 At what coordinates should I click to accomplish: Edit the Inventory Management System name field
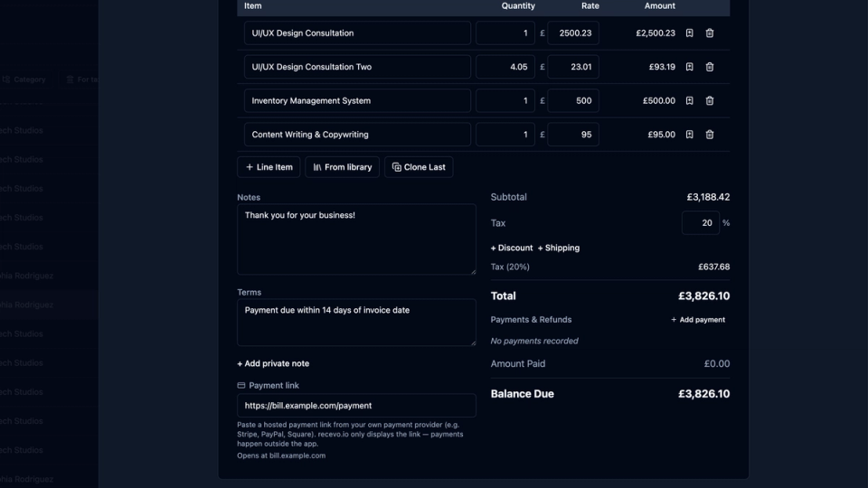[358, 100]
